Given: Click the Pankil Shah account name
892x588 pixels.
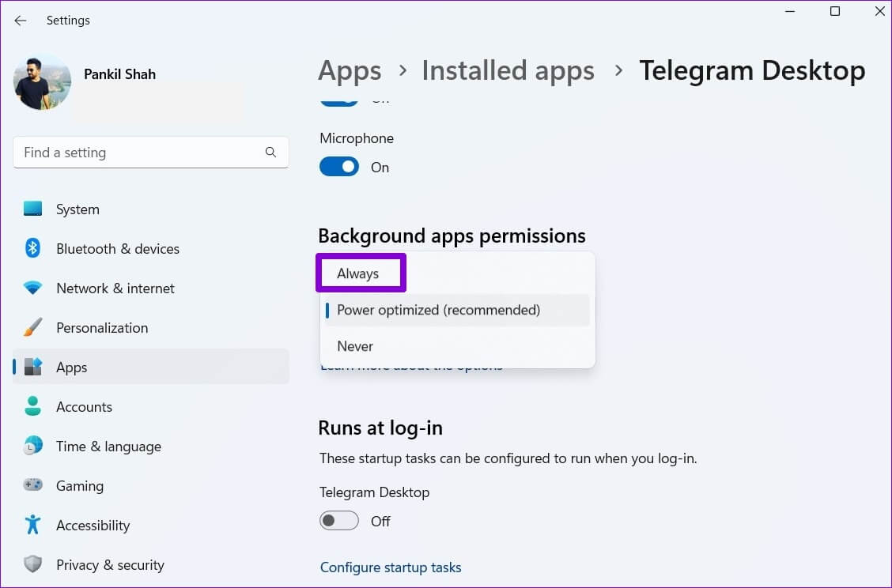Looking at the screenshot, I should (120, 74).
